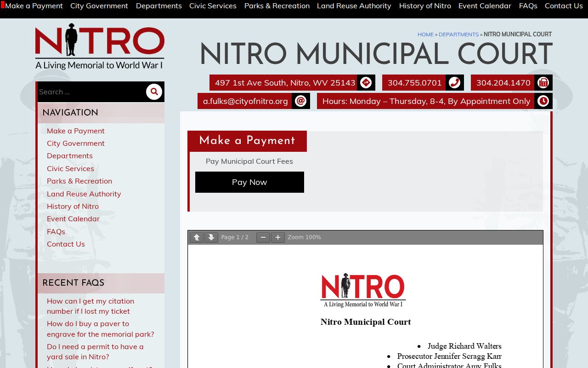Image resolution: width=588 pixels, height=368 pixels.
Task: Click City Government in sidebar navigation
Action: (76, 143)
